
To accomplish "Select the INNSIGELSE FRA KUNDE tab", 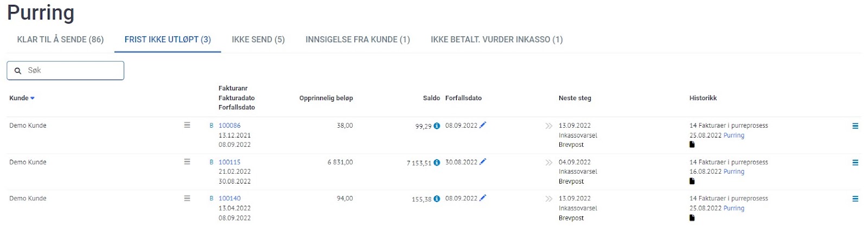I will point(358,40).
